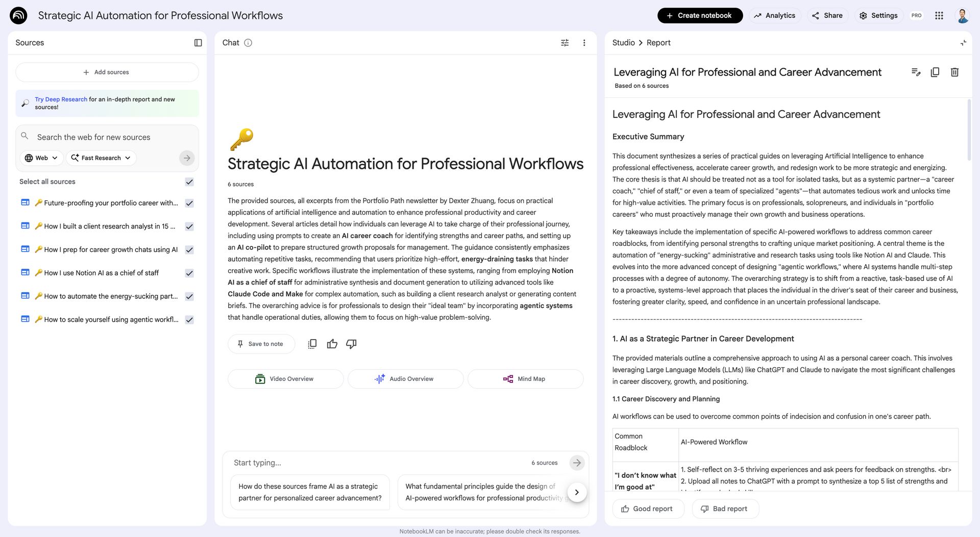Click the NotebookLM logo icon
Image resolution: width=980 pixels, height=537 pixels.
pos(18,15)
